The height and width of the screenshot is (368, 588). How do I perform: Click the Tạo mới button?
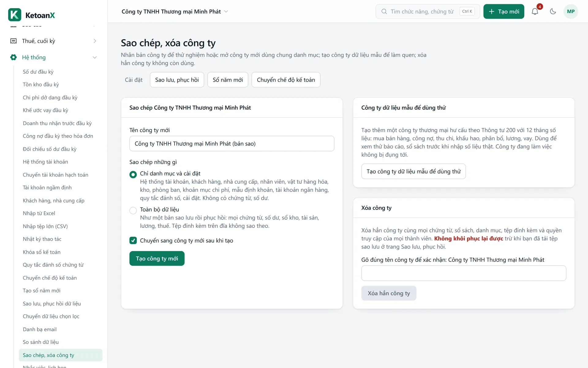coord(504,12)
